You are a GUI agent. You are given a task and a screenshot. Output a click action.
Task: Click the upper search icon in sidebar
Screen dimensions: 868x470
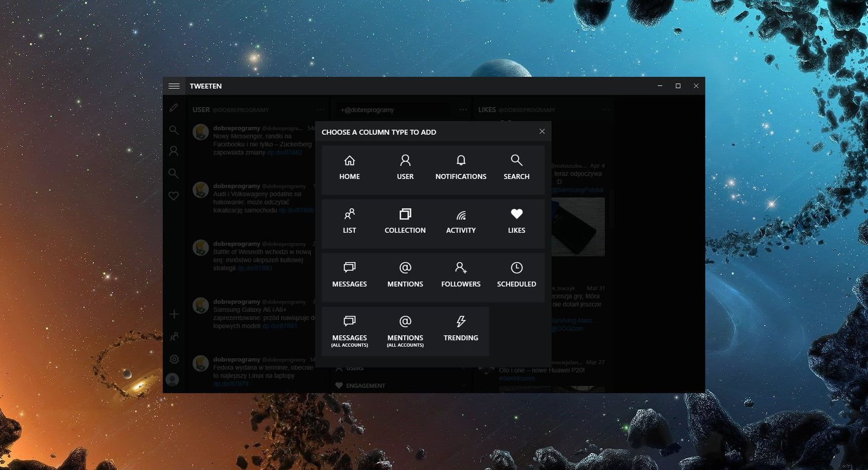click(174, 130)
